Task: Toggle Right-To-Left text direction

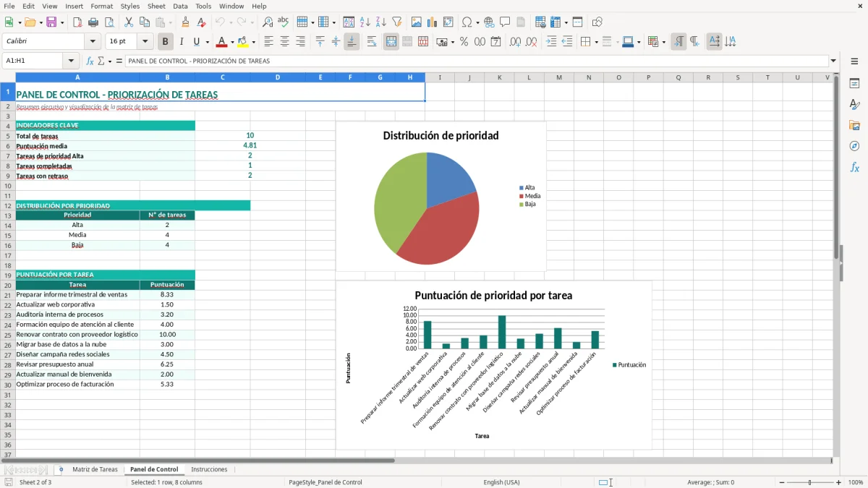Action: pyautogui.click(x=694, y=42)
